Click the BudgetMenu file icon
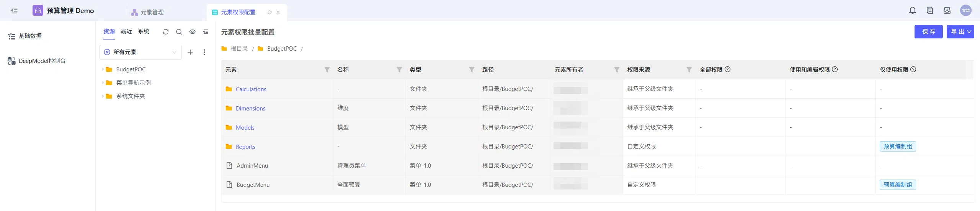 (229, 185)
